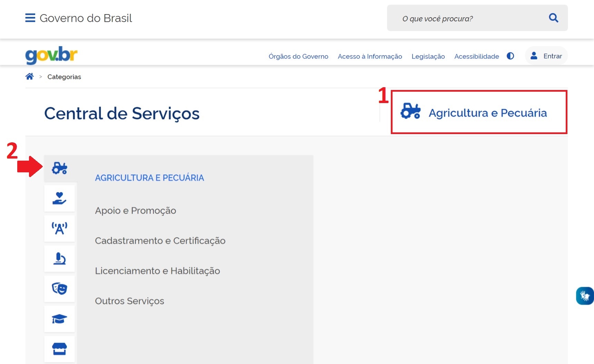Open Outros Serviços subcategory
Screen dimensions: 594x364
coord(129,301)
